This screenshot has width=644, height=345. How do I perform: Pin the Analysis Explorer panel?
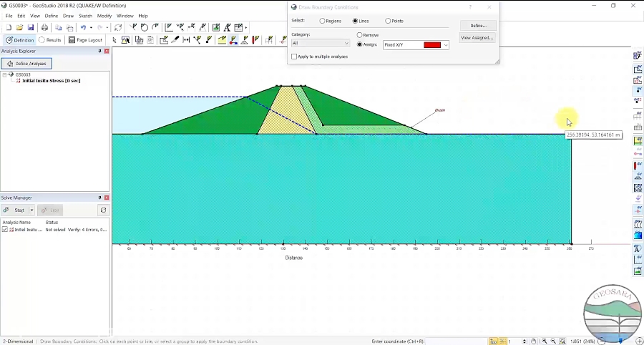99,52
